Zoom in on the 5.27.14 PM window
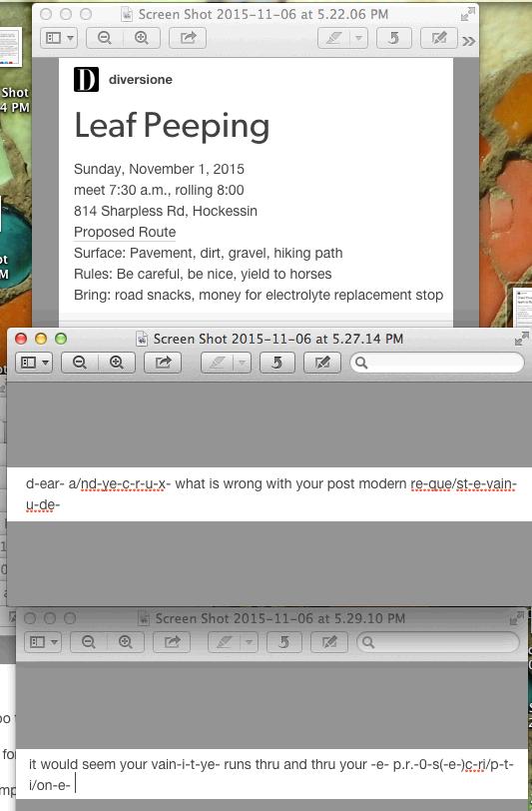532x811 pixels. 117,363
